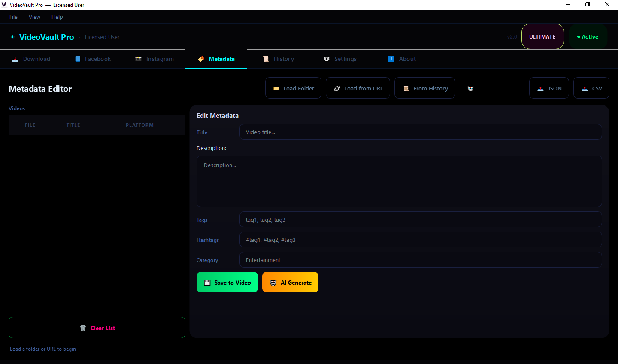Click the Category field showing Entertainment

coord(421,260)
